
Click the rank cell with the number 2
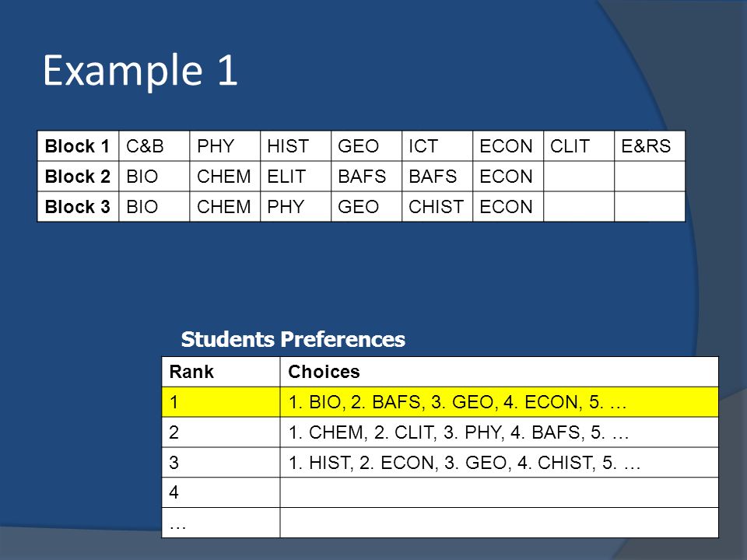pyautogui.click(x=220, y=432)
